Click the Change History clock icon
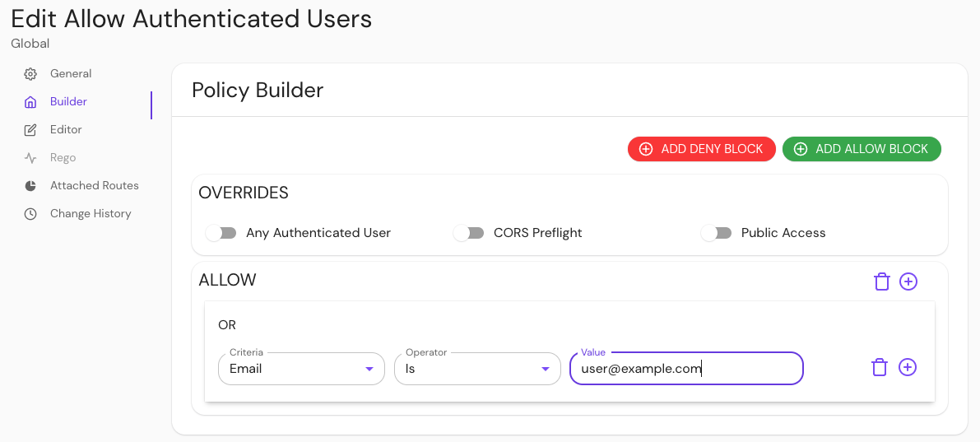Screen dimensions: 980x442 (30, 214)
